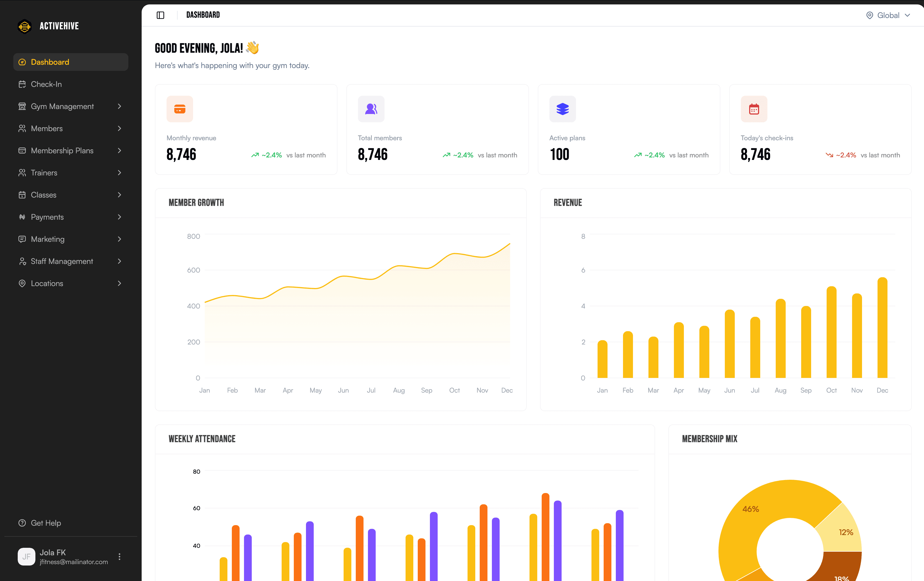Open the Payments menu item
The height and width of the screenshot is (581, 924).
[x=71, y=217]
